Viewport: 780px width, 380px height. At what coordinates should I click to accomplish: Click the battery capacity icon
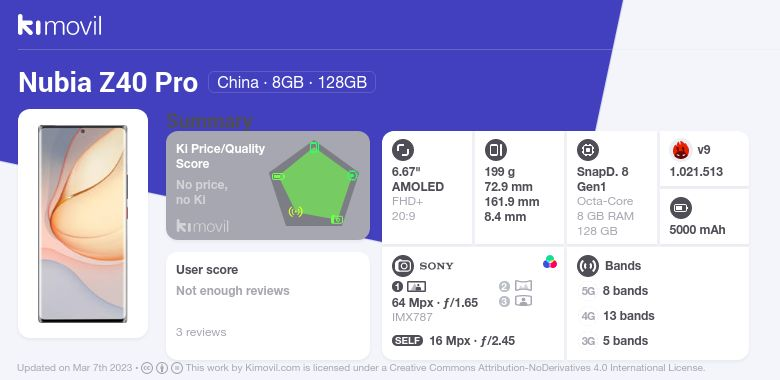tap(681, 208)
